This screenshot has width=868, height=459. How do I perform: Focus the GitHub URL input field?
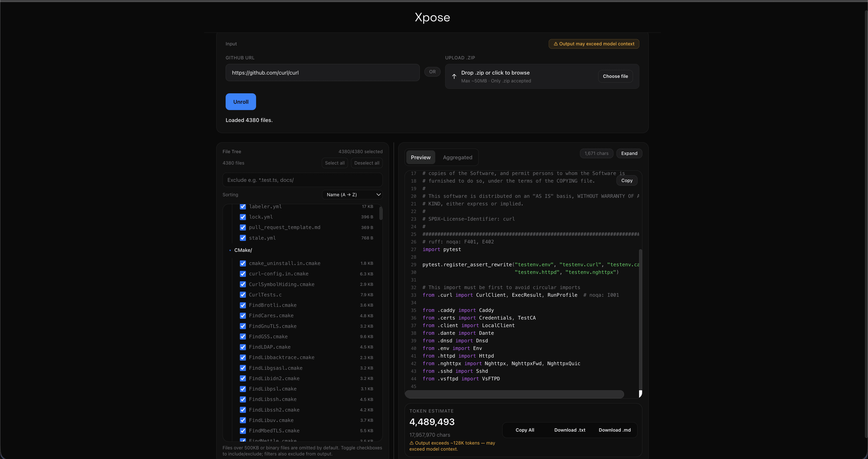(323, 73)
